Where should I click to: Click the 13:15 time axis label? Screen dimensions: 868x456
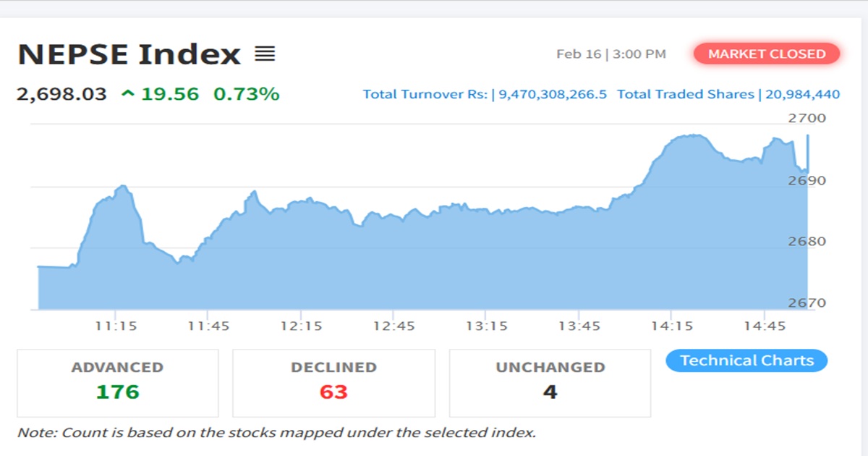[487, 326]
